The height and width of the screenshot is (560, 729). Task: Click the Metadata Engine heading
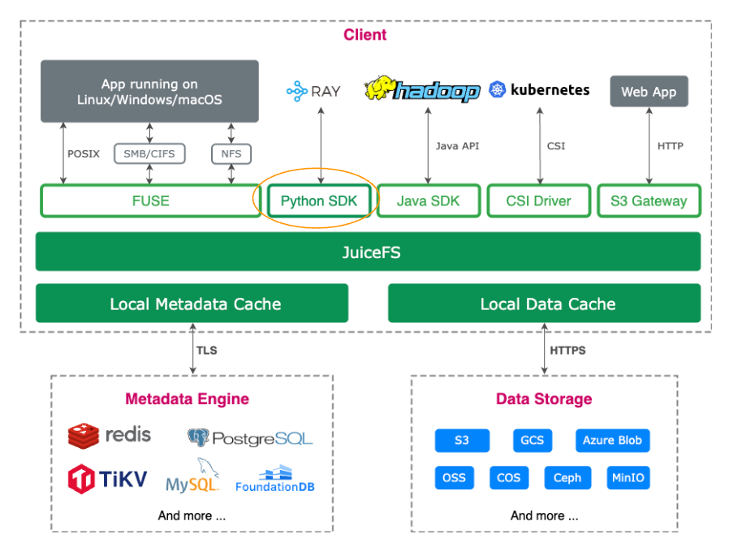click(187, 398)
